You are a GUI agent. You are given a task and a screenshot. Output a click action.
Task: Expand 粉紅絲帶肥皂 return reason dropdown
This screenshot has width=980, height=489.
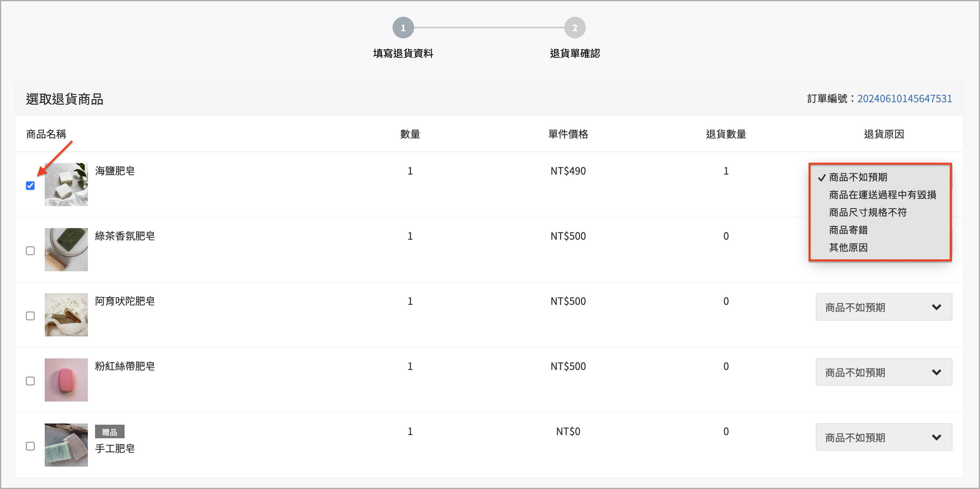coord(883,372)
